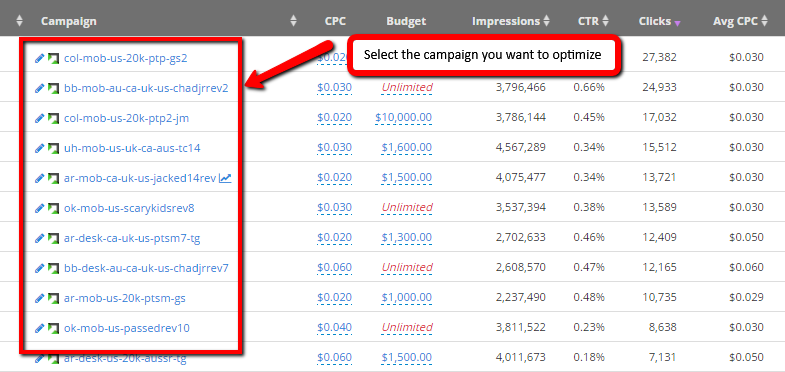Click the 27,382 clicks value
Image resolution: width=785 pixels, height=372 pixels.
click(659, 58)
